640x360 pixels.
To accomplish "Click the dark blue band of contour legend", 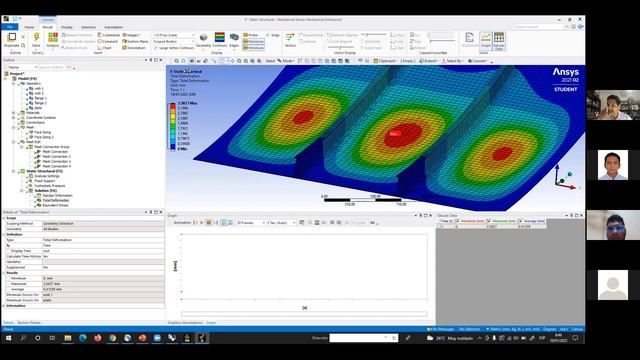I will coord(173,147).
